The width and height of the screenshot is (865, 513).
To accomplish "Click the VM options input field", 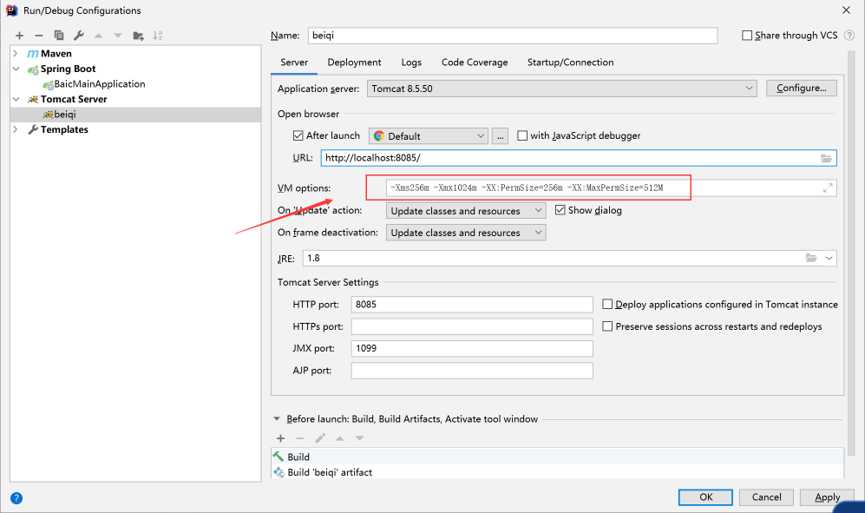I will [x=611, y=188].
